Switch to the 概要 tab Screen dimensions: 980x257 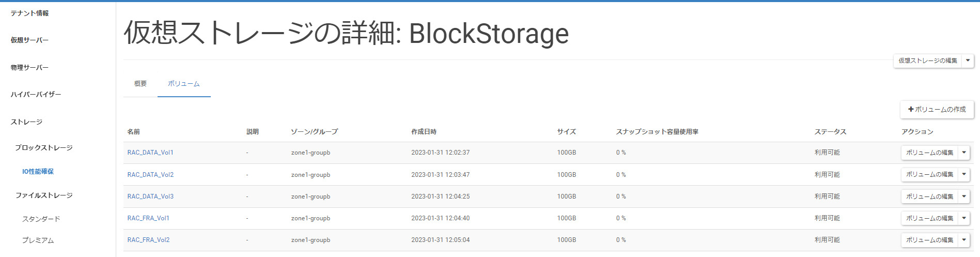pos(141,84)
